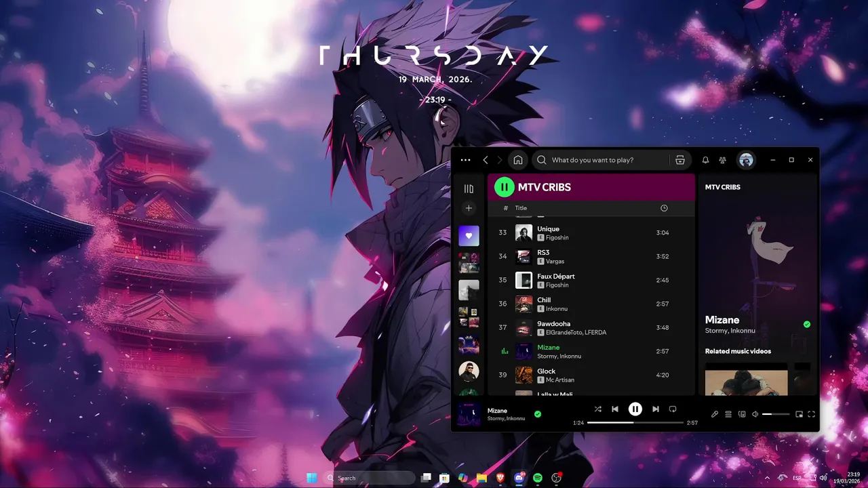This screenshot has width=868, height=488.
Task: Mute the volume speaker icon
Action: tap(755, 414)
